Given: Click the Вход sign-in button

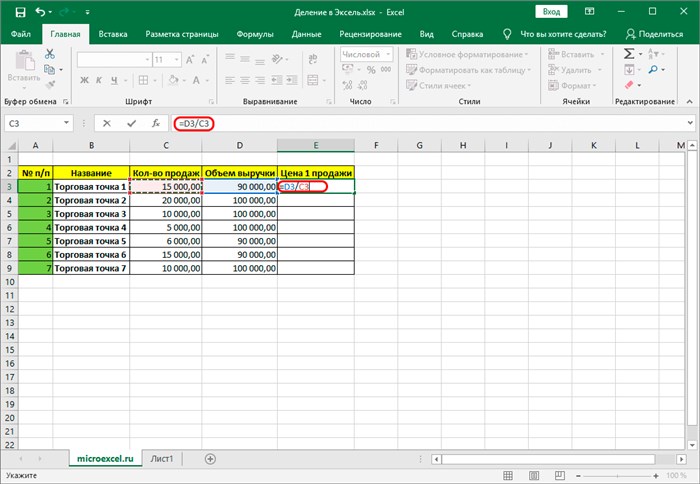Looking at the screenshot, I should 551,12.
